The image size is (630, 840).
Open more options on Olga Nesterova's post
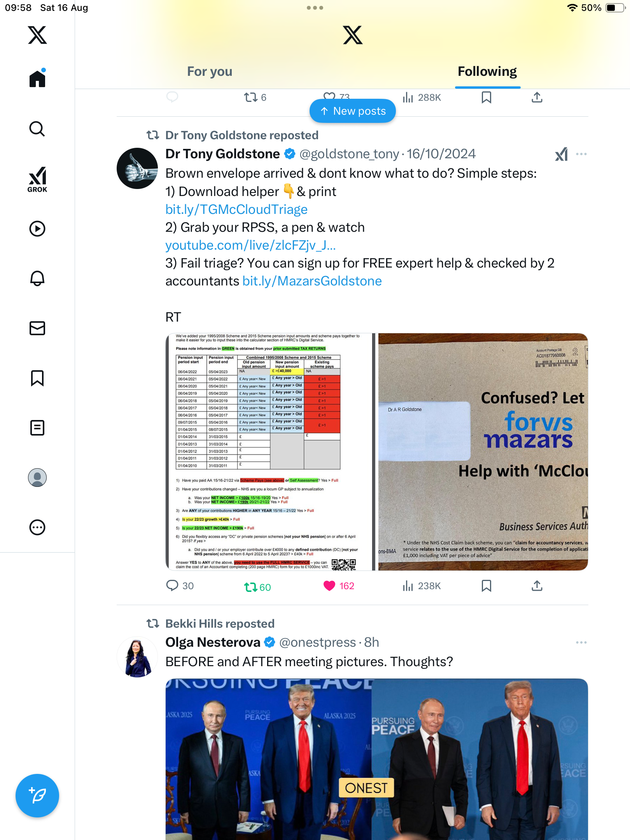pos(581,642)
